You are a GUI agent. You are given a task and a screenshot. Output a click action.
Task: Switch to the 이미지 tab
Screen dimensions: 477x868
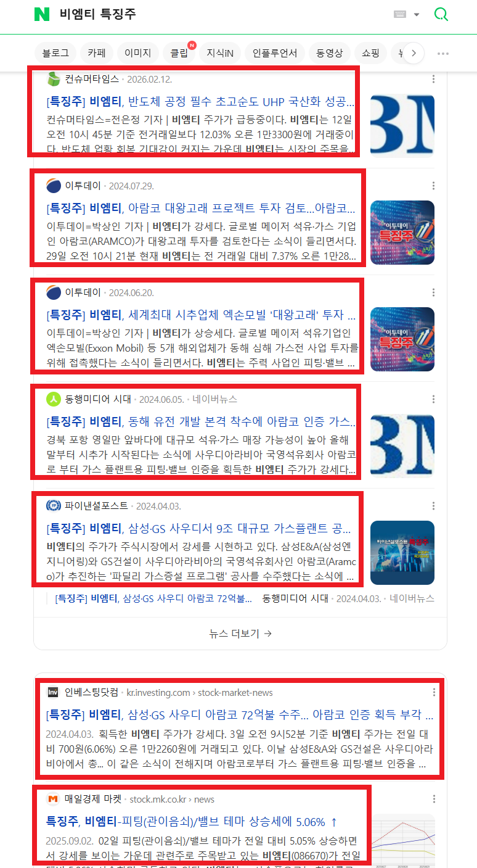[137, 53]
